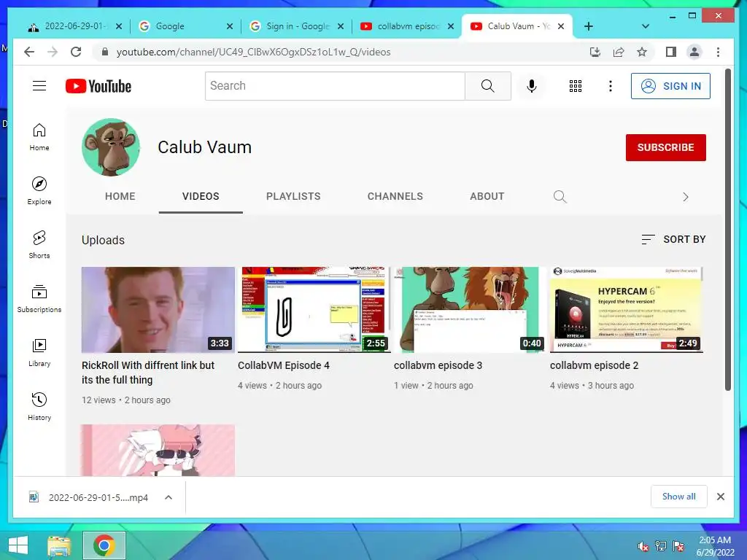This screenshot has height=560, width=747.
Task: Click the HyperCam episode 2 thumbnail
Action: [627, 309]
